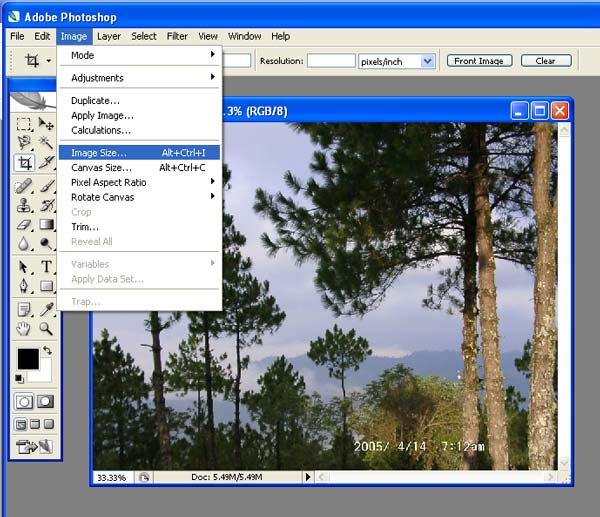Open the Filter menu
Viewport: 600px width, 517px height.
point(177,36)
